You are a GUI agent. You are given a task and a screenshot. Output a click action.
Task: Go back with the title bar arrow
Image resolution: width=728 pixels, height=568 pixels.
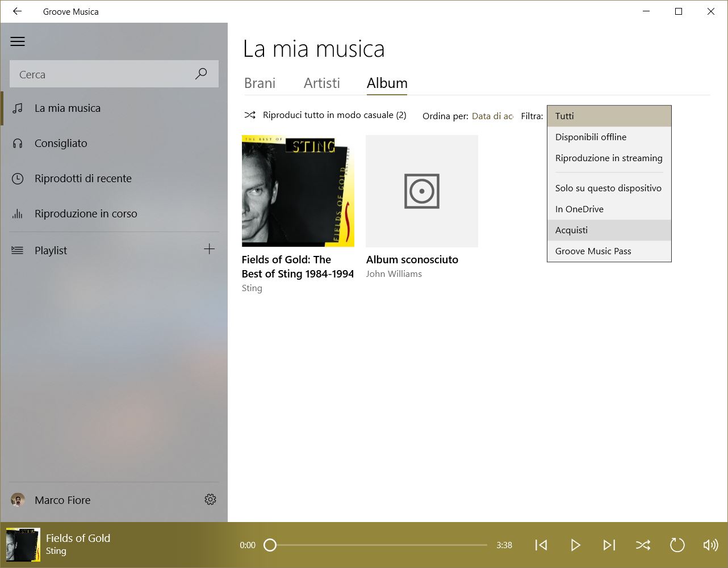click(x=17, y=11)
